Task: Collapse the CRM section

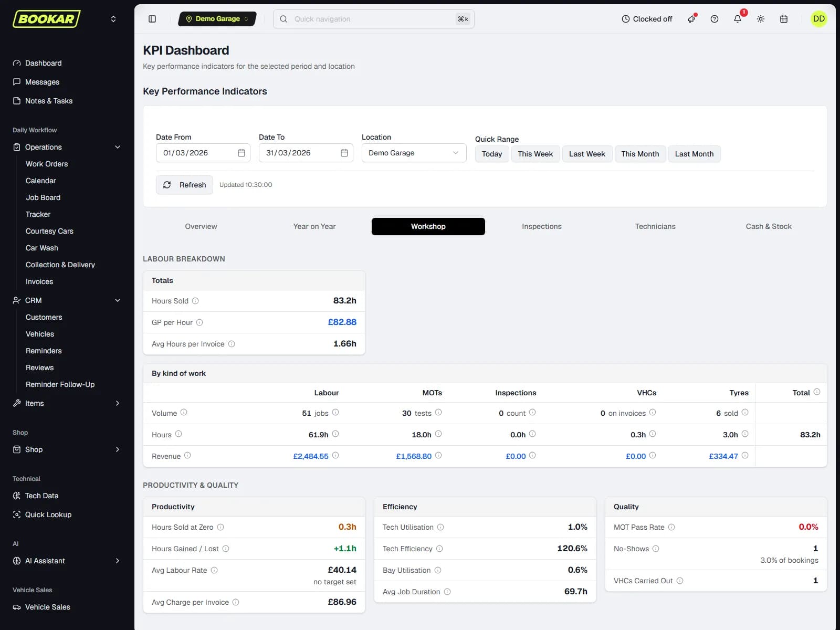Action: tap(67, 300)
